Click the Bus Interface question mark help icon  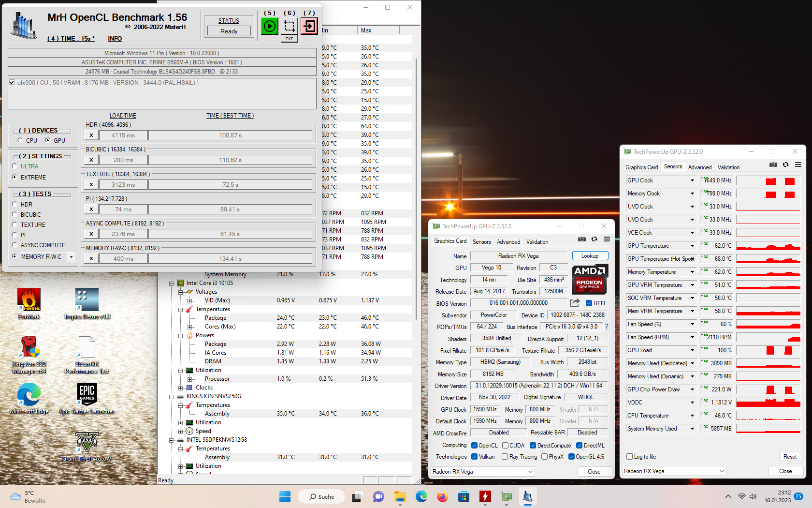607,327
